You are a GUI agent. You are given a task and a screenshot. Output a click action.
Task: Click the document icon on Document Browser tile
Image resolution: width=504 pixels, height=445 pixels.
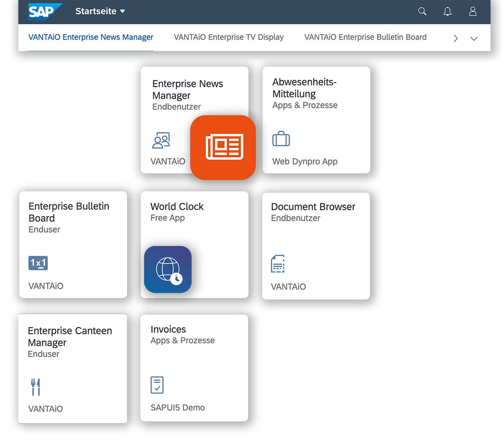click(278, 264)
